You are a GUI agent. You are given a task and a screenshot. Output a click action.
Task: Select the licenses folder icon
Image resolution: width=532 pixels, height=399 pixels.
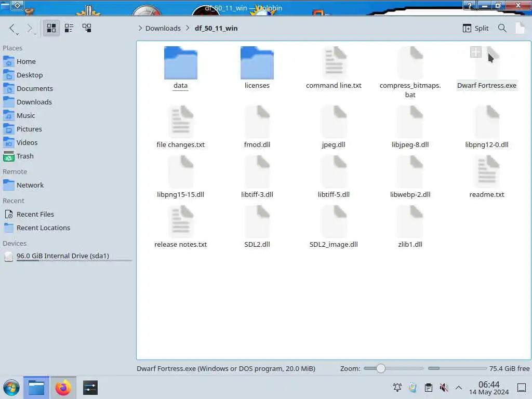click(x=257, y=63)
